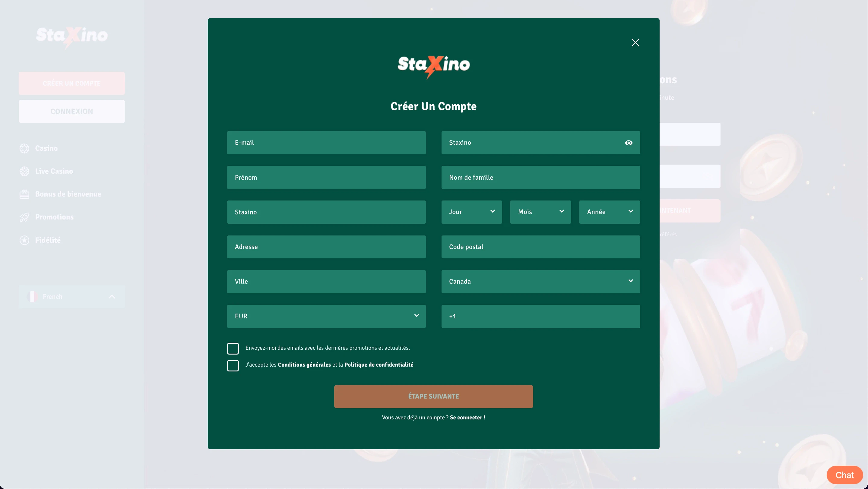Focus the Prénom input field

[326, 178]
